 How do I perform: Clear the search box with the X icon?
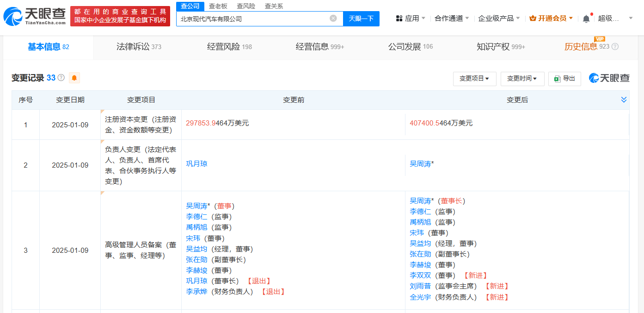333,19
